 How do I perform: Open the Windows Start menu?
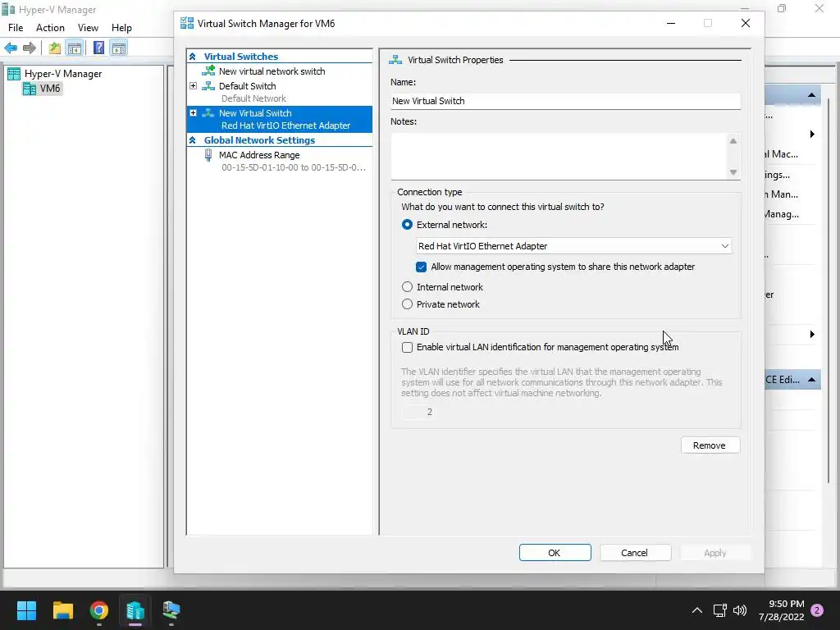click(26, 610)
